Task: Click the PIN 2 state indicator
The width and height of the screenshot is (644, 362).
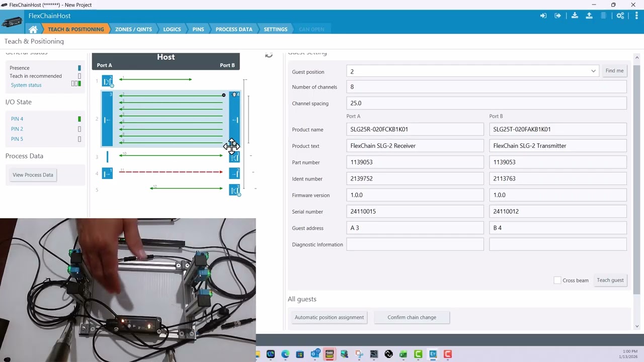Action: [79, 129]
